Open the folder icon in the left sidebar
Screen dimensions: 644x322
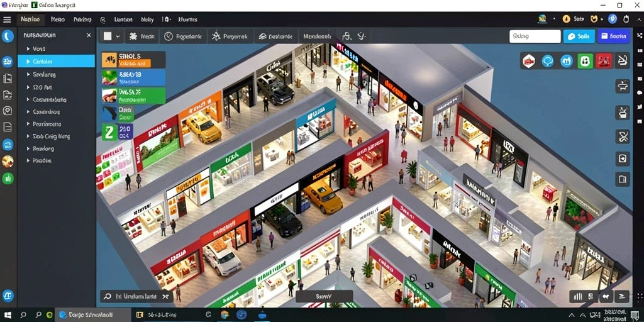[x=8, y=95]
